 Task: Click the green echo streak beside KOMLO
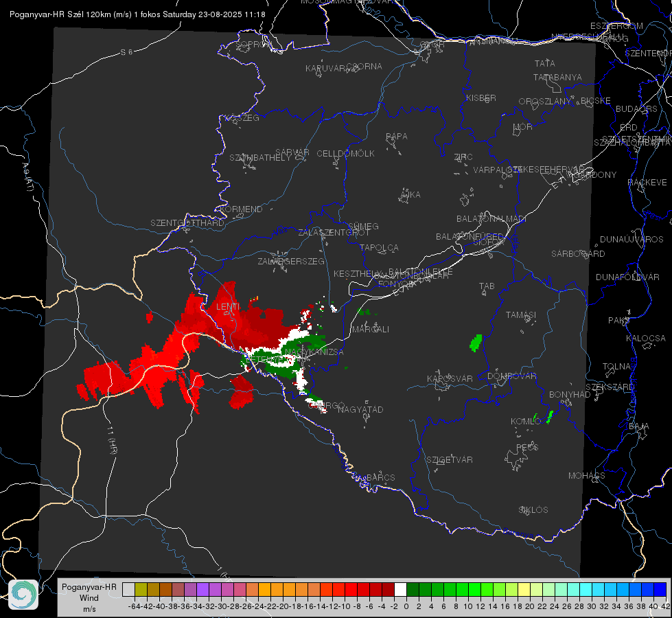point(550,417)
